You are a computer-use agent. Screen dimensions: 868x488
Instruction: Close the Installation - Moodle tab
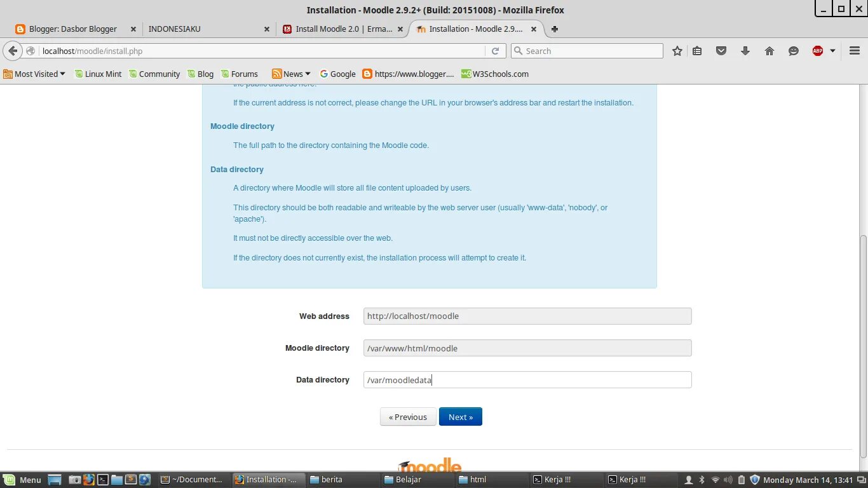click(x=534, y=29)
